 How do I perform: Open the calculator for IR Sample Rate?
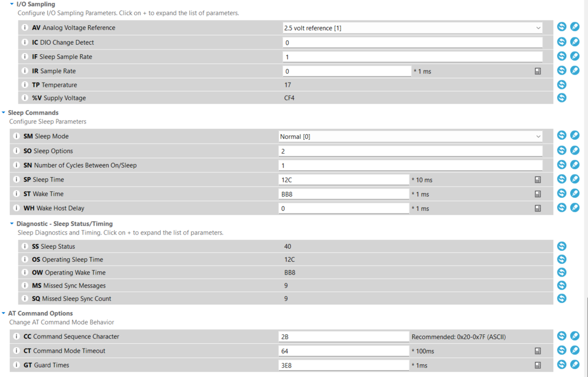[x=538, y=71]
